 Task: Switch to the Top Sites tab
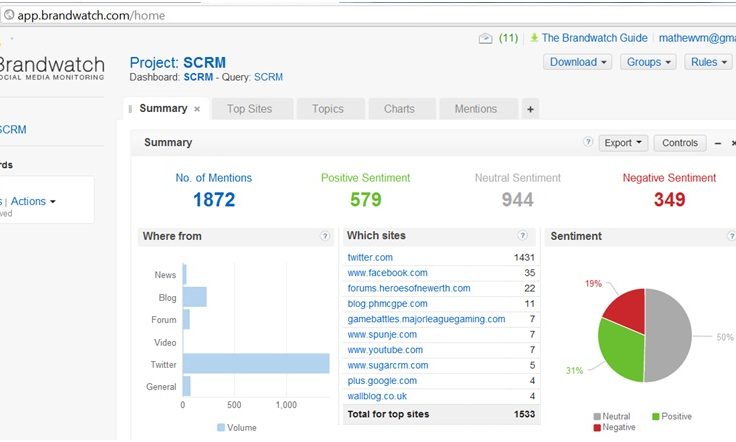253,109
